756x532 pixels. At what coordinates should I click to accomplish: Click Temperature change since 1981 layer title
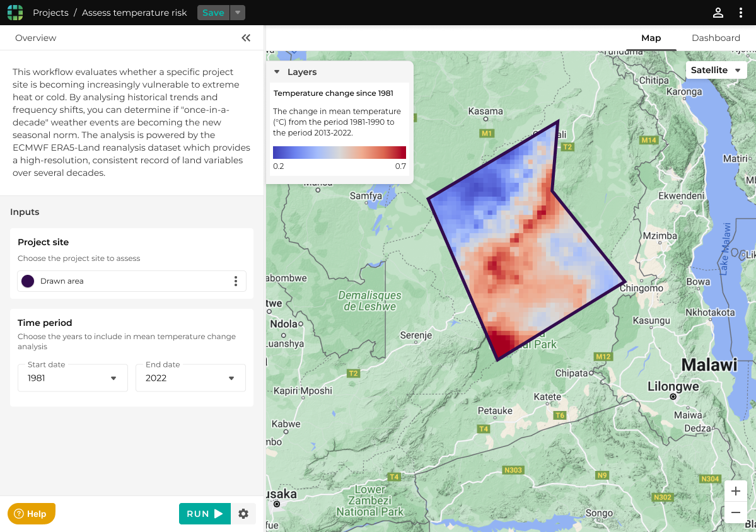[333, 93]
